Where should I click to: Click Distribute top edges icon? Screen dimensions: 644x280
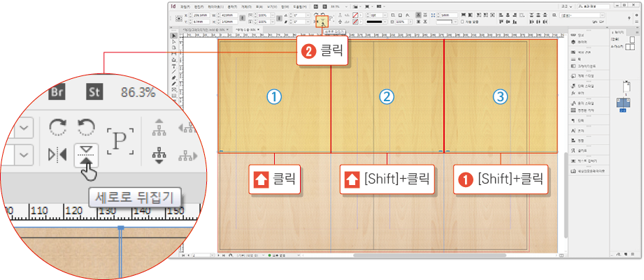[x=531, y=15]
